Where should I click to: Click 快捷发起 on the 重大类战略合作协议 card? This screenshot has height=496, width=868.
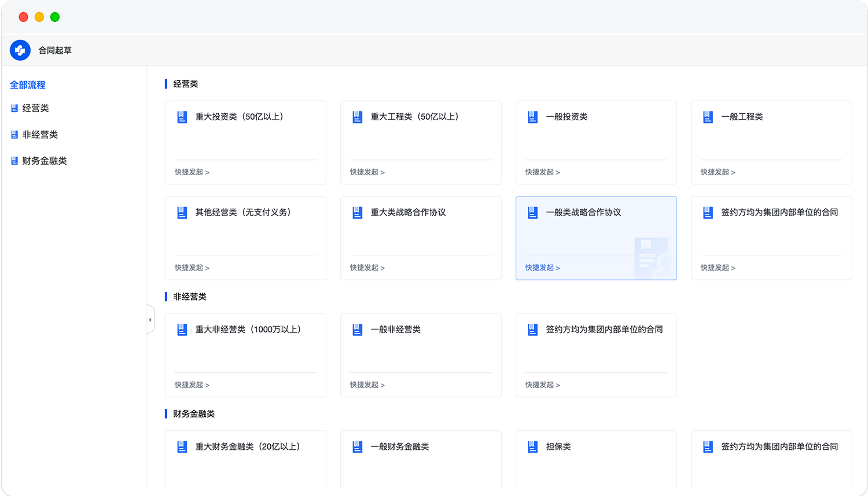[x=367, y=268]
